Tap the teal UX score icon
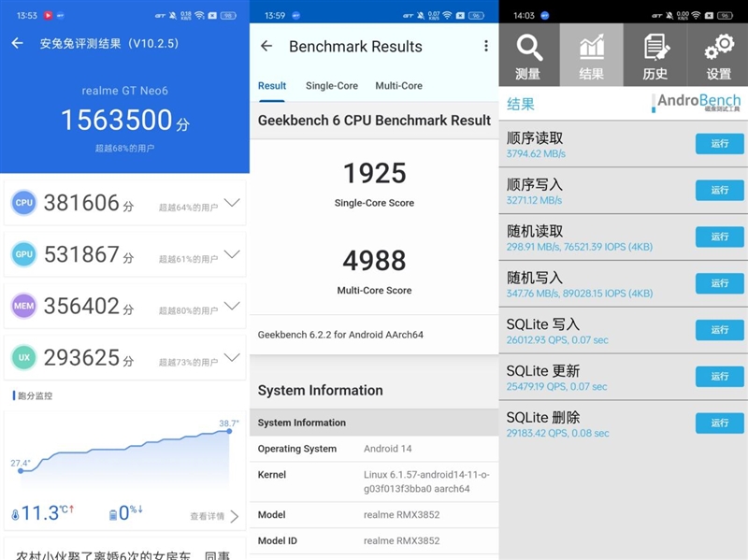This screenshot has width=748, height=560. tap(24, 357)
